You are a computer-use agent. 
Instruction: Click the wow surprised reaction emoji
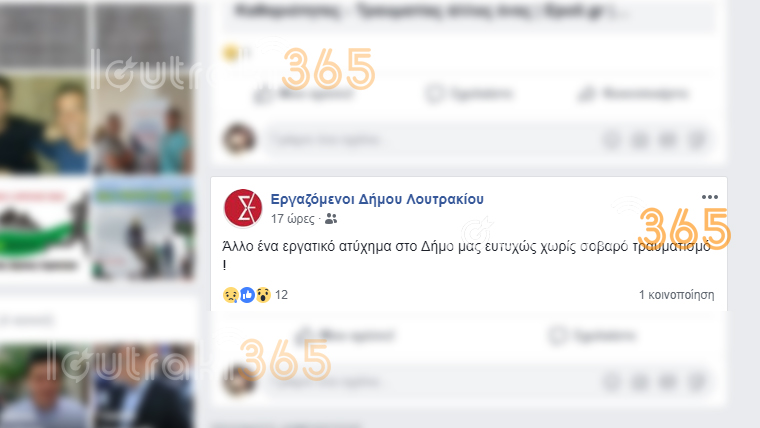263,295
